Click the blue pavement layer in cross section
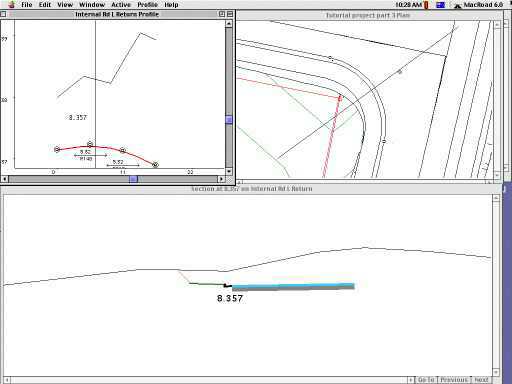 pyautogui.click(x=293, y=285)
